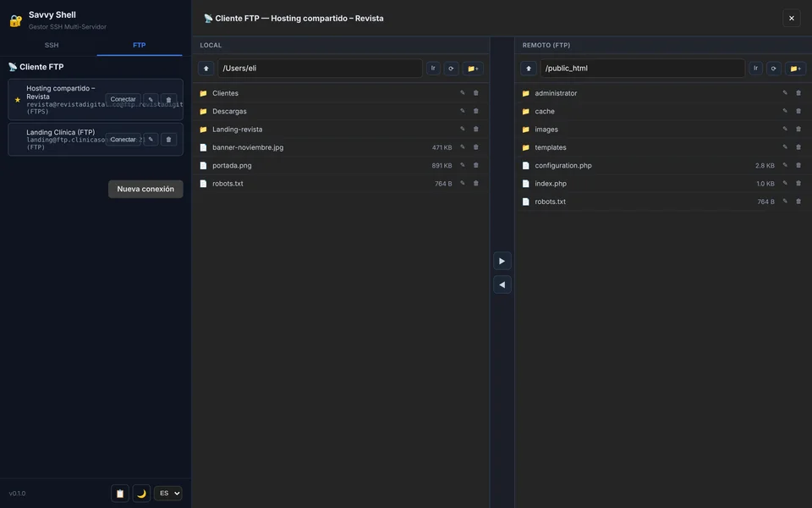Delete remote templates folder
The image size is (812, 508).
click(798, 147)
